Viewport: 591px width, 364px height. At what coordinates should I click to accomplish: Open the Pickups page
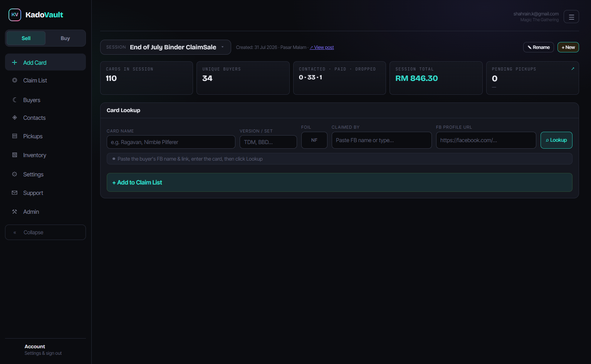tap(45, 136)
